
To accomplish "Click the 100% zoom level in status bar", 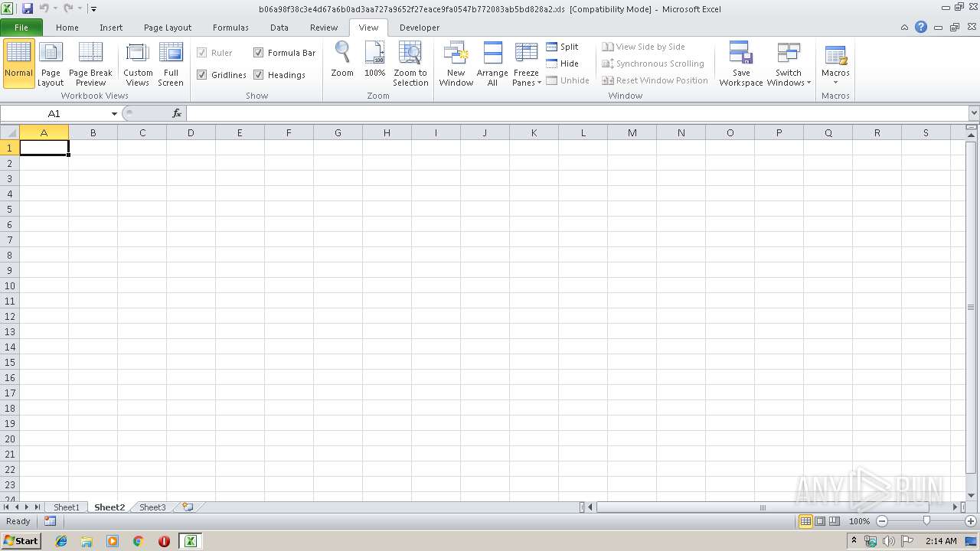I will [x=859, y=521].
